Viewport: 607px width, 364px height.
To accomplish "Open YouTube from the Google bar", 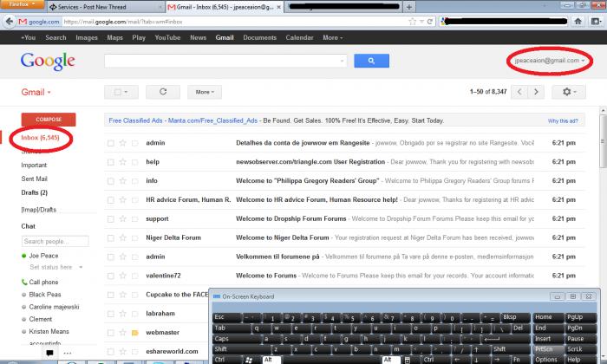I will [167, 37].
